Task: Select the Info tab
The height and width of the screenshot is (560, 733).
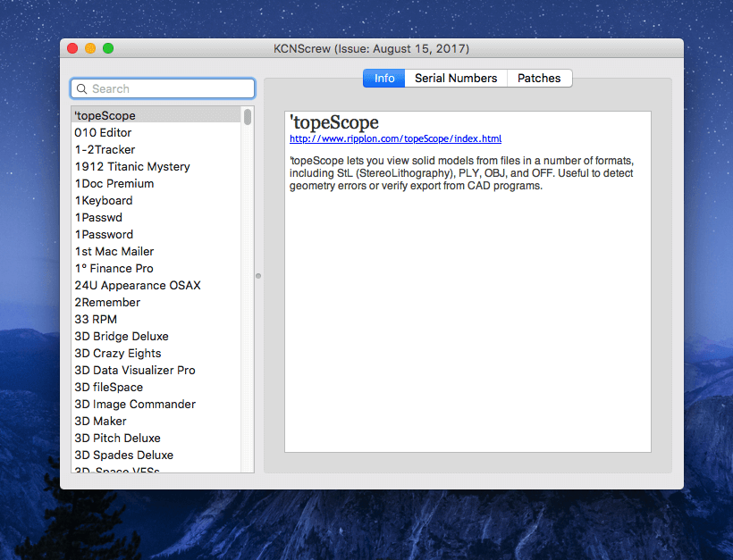Action: 384,79
